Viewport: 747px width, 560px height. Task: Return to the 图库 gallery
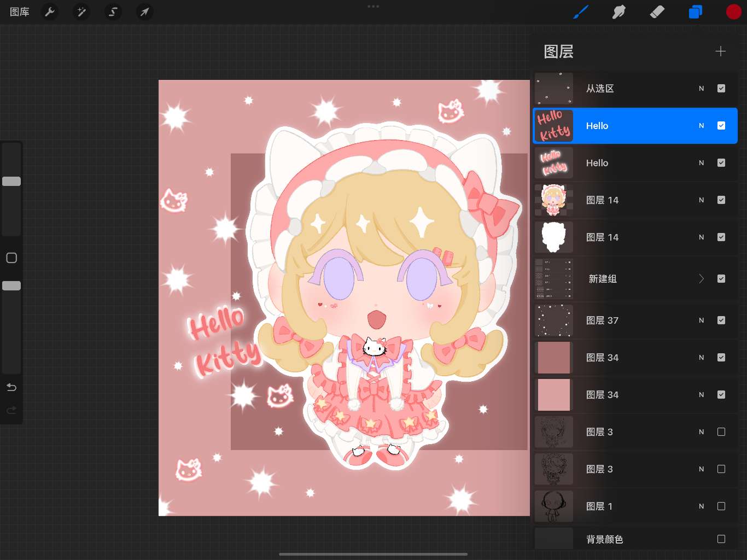20,11
